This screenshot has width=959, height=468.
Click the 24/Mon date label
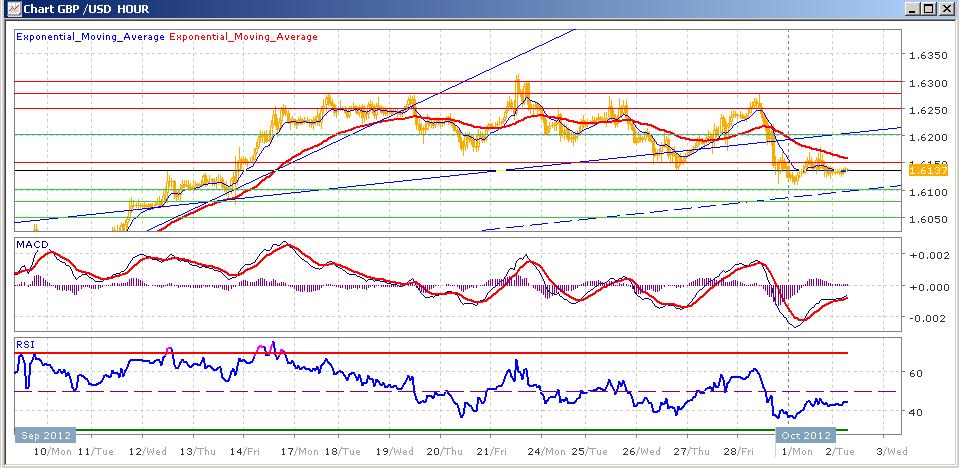(x=546, y=451)
